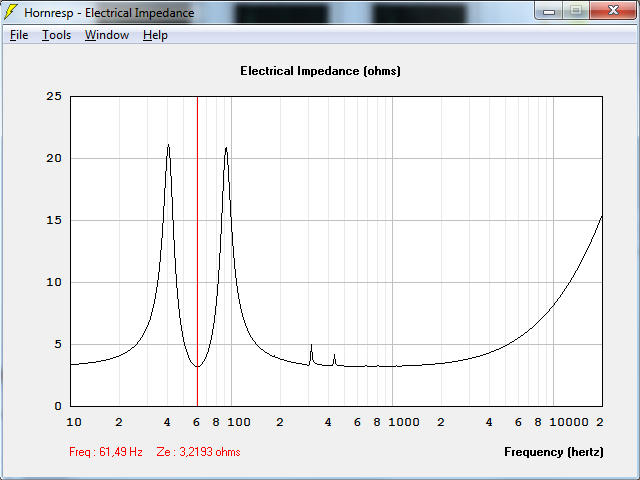This screenshot has width=640, height=480.
Task: Open the File menu
Action: tap(19, 35)
